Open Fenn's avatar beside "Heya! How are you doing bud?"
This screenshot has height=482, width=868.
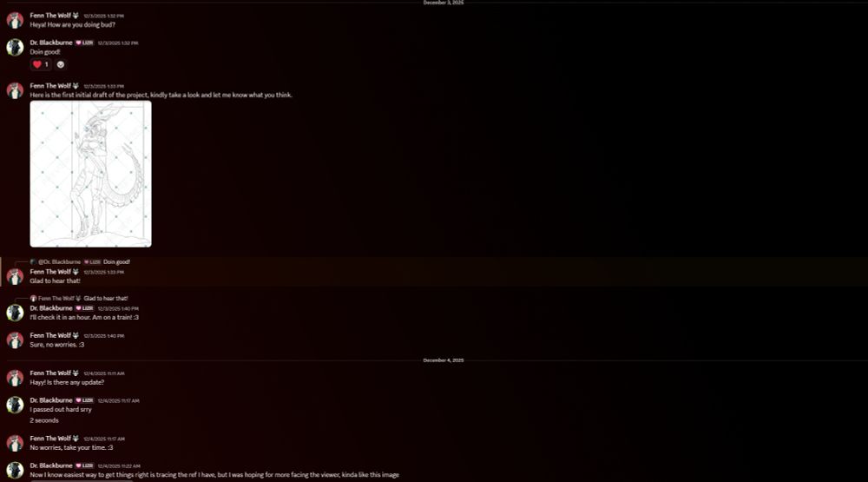click(x=15, y=20)
